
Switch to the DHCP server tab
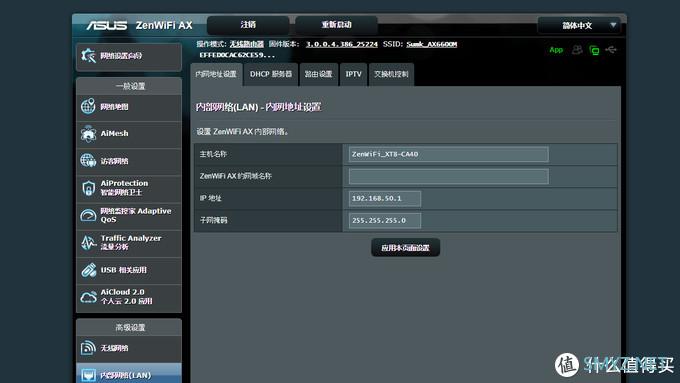[x=271, y=75]
